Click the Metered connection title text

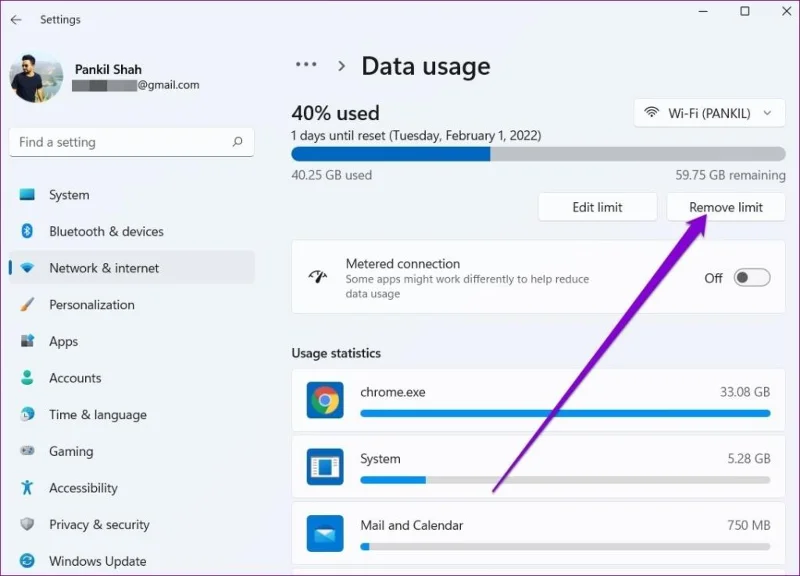pyautogui.click(x=403, y=264)
